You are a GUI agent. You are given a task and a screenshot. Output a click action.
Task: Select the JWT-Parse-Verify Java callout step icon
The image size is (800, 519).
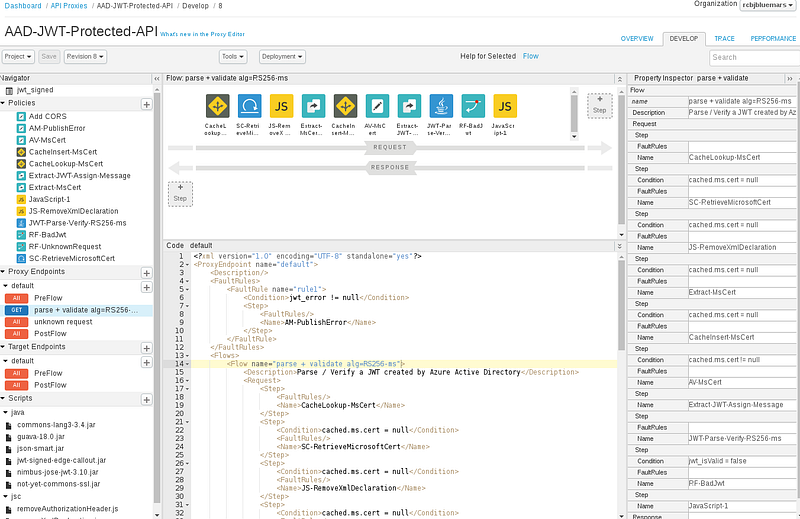[x=441, y=106]
